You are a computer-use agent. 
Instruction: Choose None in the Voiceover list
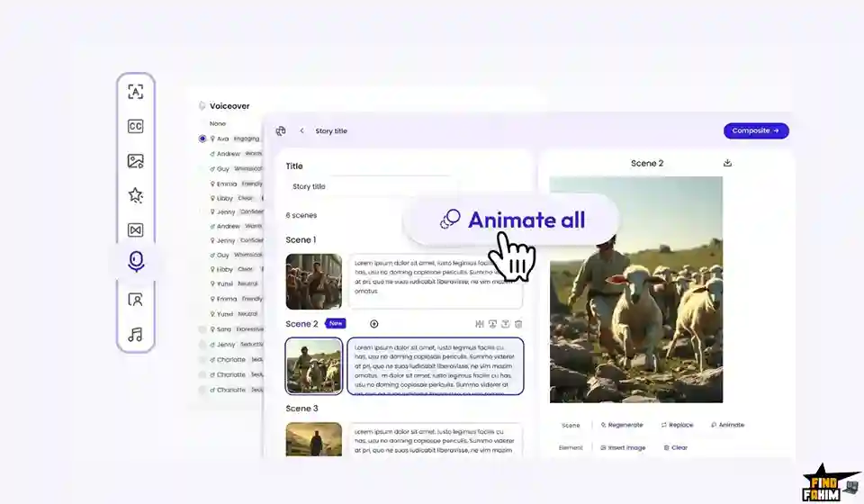(217, 124)
